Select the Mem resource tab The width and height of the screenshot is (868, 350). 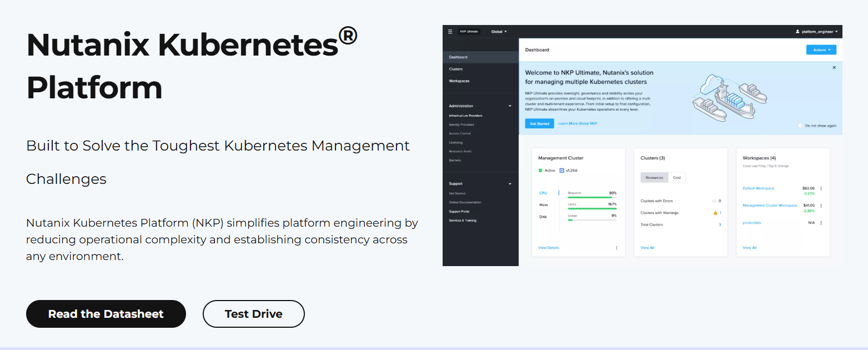544,205
